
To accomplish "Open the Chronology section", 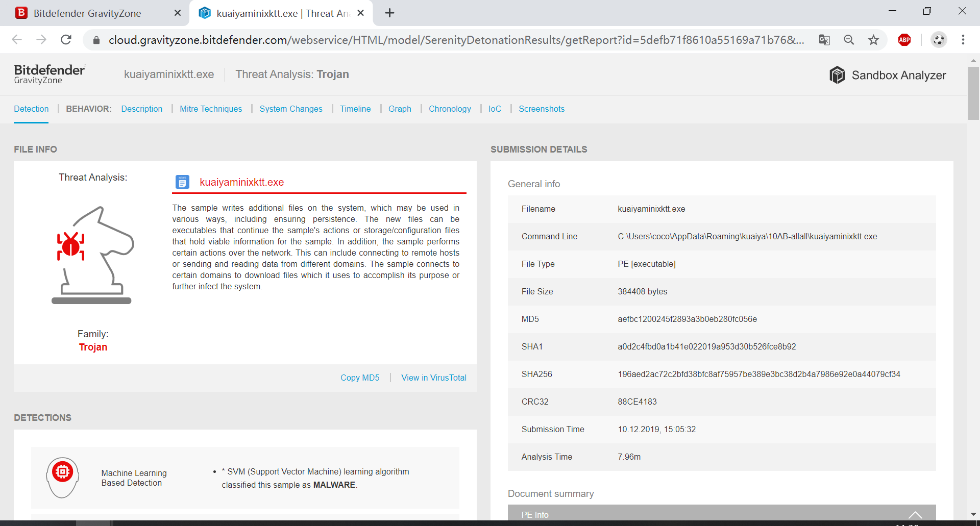I will [x=450, y=109].
